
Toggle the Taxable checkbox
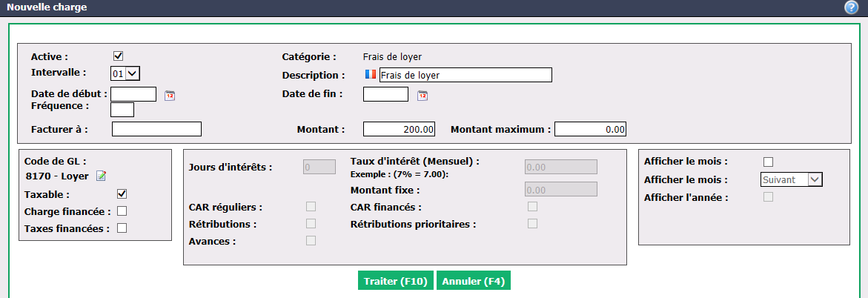click(x=122, y=194)
